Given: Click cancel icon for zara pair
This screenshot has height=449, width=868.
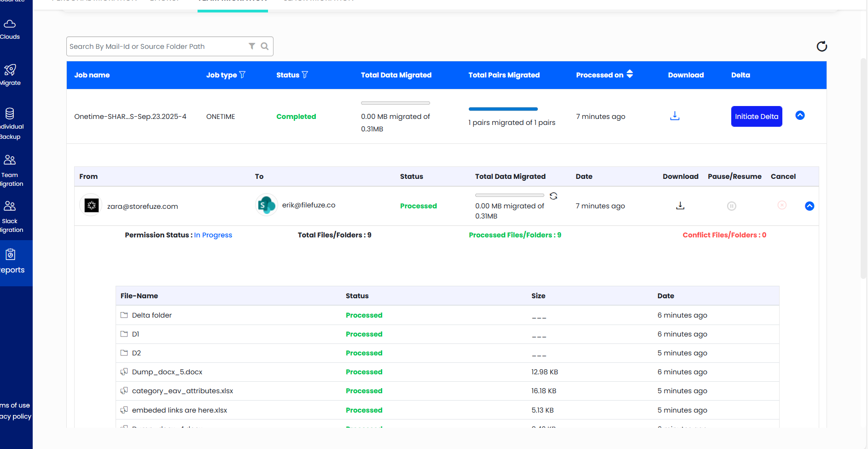Looking at the screenshot, I should pos(782,205).
